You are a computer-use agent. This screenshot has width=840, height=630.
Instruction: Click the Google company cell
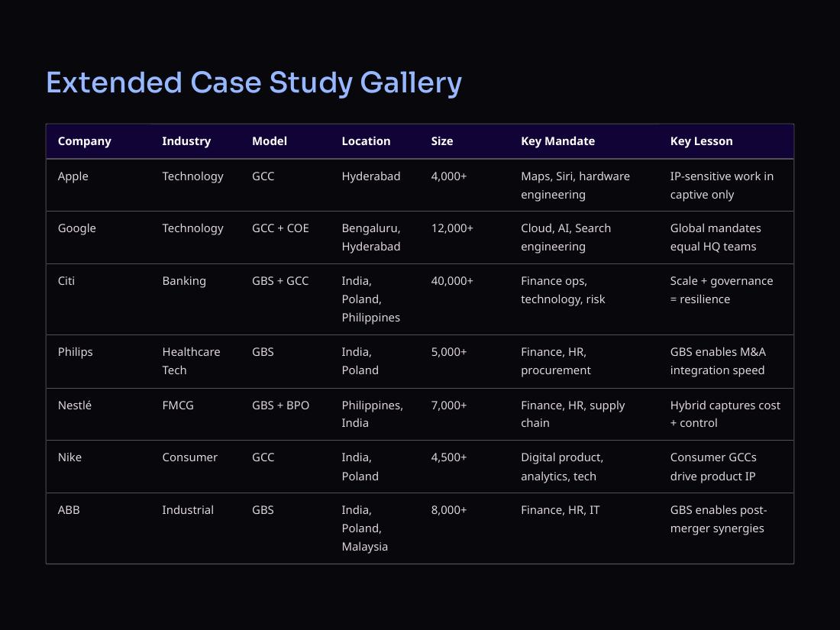point(76,228)
